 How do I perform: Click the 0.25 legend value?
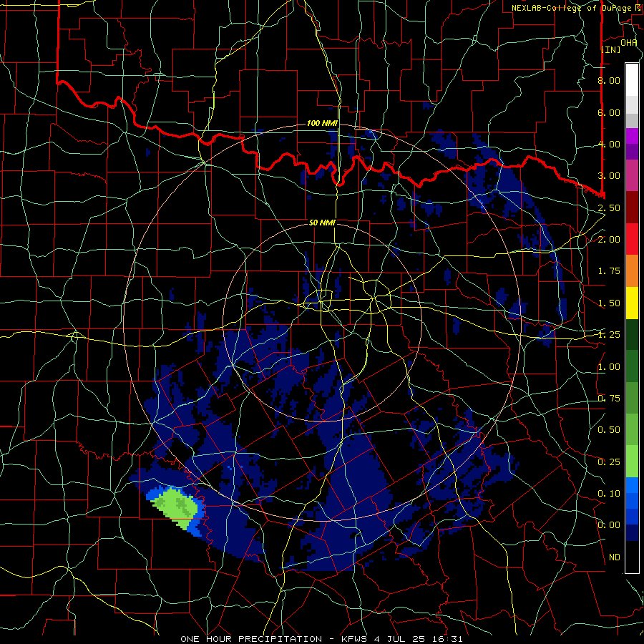click(609, 462)
